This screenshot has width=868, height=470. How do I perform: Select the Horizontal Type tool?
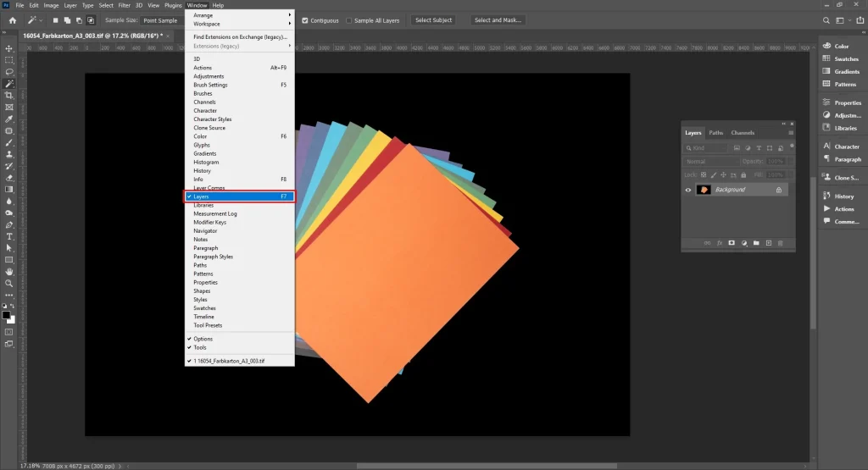coord(9,236)
